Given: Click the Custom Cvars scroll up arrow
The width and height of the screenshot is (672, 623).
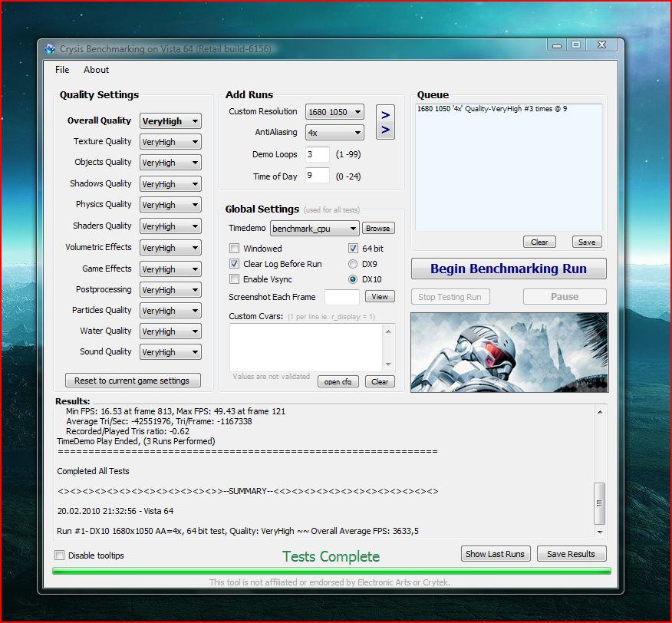Looking at the screenshot, I should click(388, 331).
